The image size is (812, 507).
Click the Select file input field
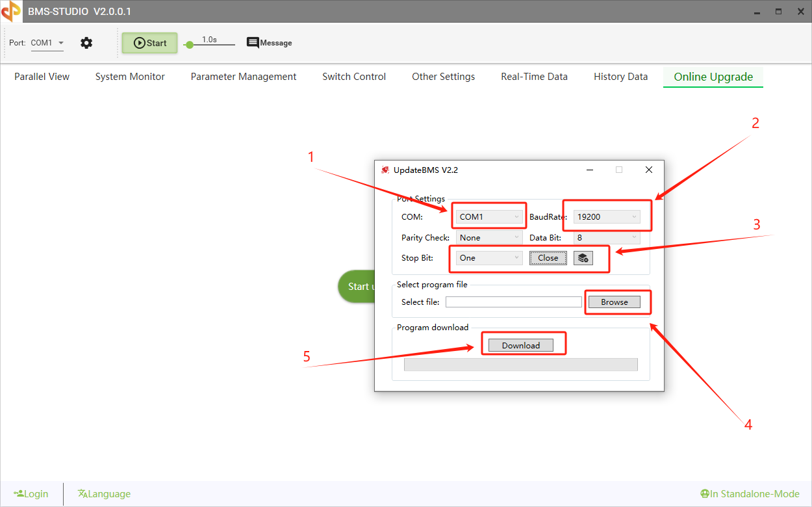point(513,302)
